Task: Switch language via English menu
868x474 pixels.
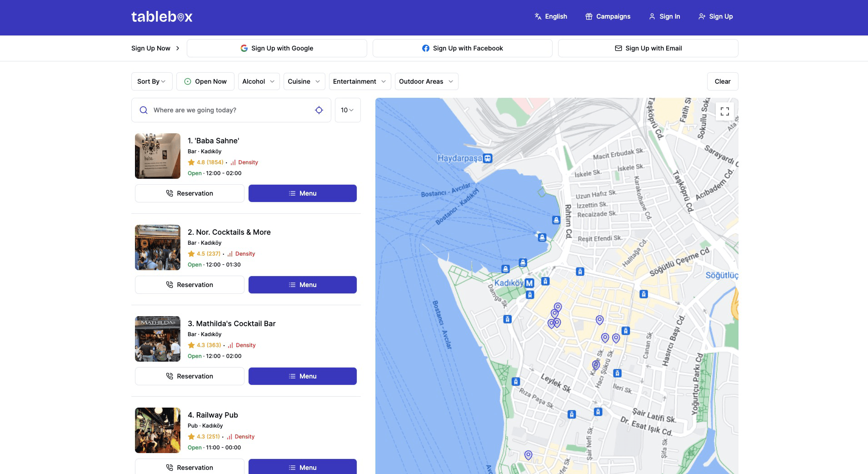Action: pyautogui.click(x=551, y=16)
